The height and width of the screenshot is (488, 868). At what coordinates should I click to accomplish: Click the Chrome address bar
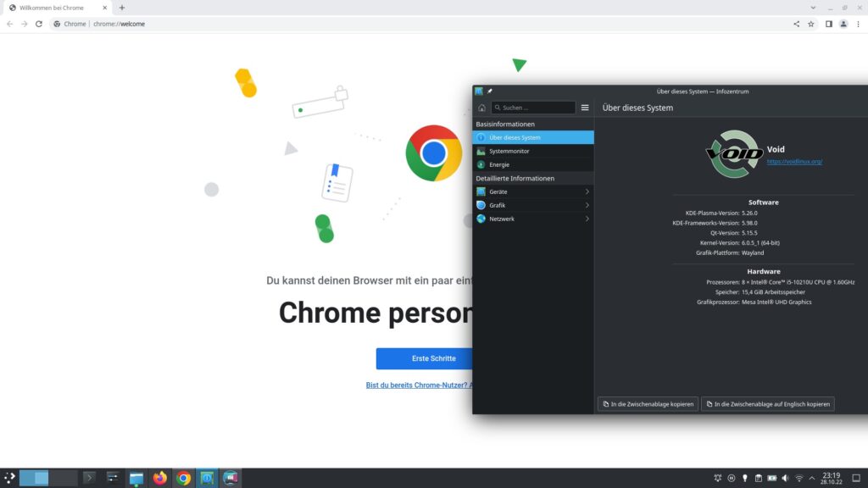pyautogui.click(x=420, y=24)
